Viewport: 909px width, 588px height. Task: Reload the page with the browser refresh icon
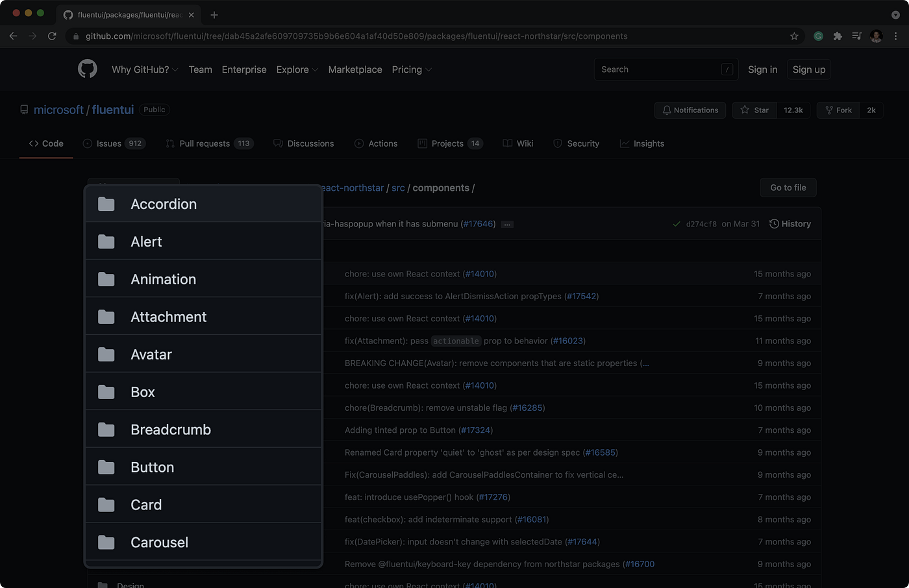pos(52,36)
